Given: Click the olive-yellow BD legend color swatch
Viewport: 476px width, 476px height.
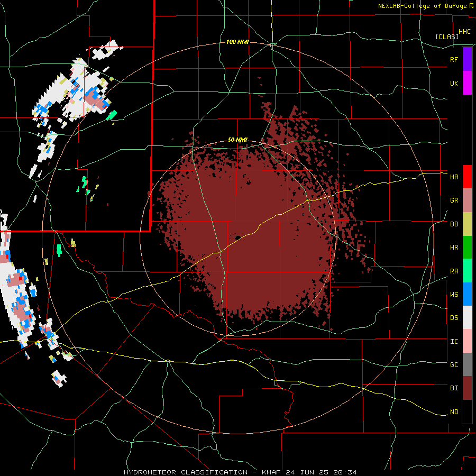Looking at the screenshot, I should point(467,224).
